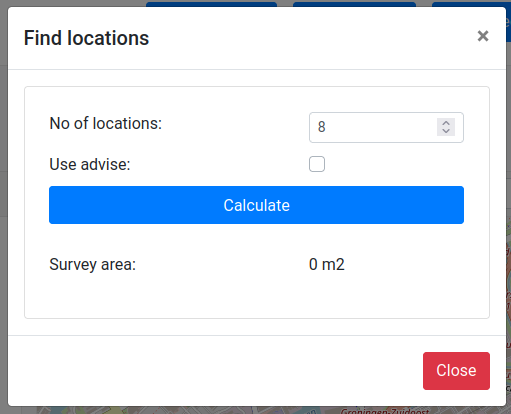Click the map strip along the right edge
Image resolution: width=511 pixels, height=414 pixels.
pyautogui.click(x=508, y=300)
